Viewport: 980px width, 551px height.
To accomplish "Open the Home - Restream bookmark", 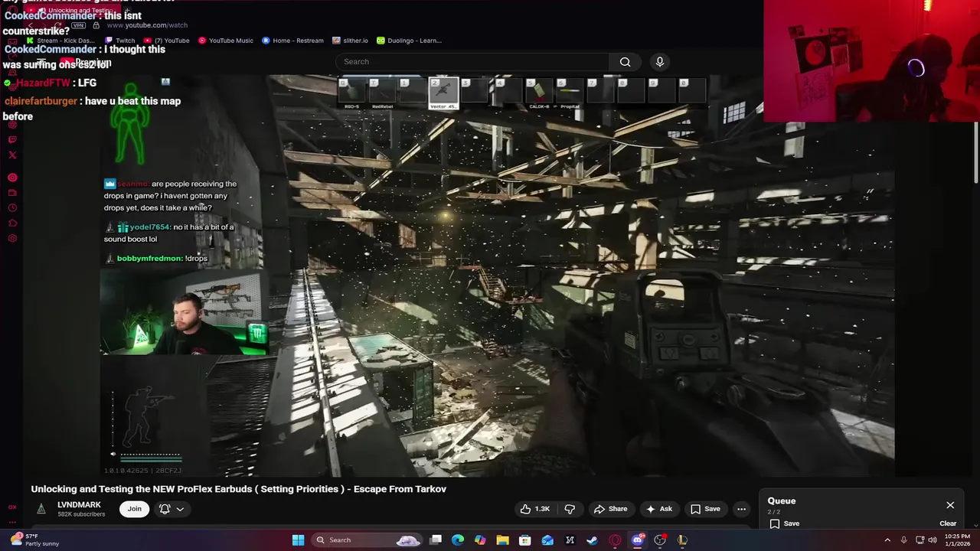I will pyautogui.click(x=292, y=41).
